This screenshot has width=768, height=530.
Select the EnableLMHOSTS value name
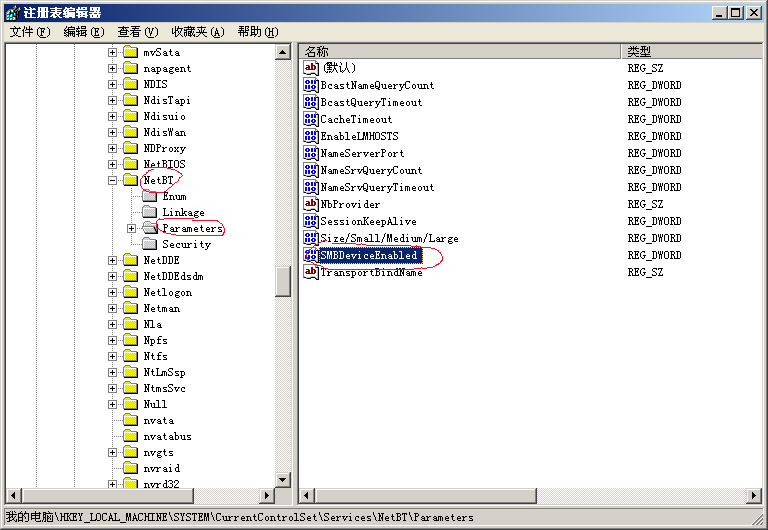click(360, 136)
